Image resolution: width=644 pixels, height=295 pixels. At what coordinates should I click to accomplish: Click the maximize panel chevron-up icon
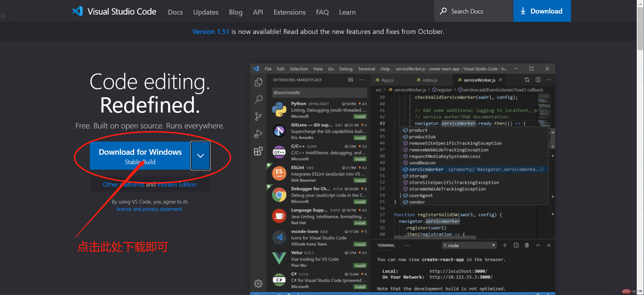(538, 245)
